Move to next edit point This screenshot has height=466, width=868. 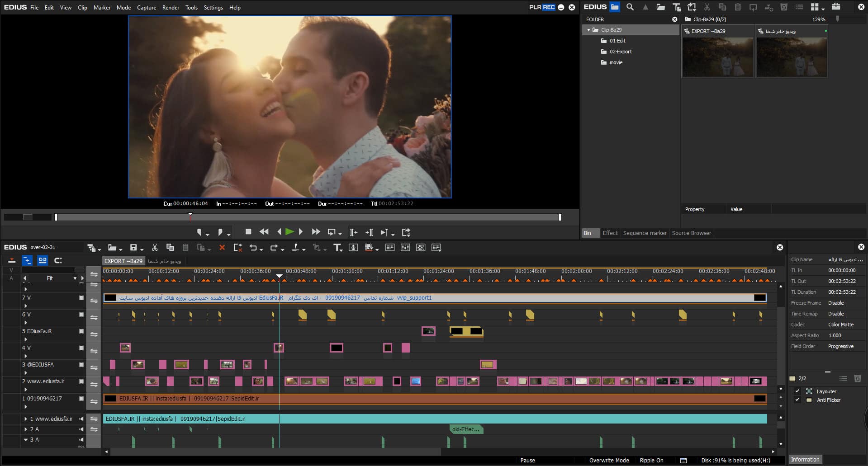pyautogui.click(x=369, y=232)
